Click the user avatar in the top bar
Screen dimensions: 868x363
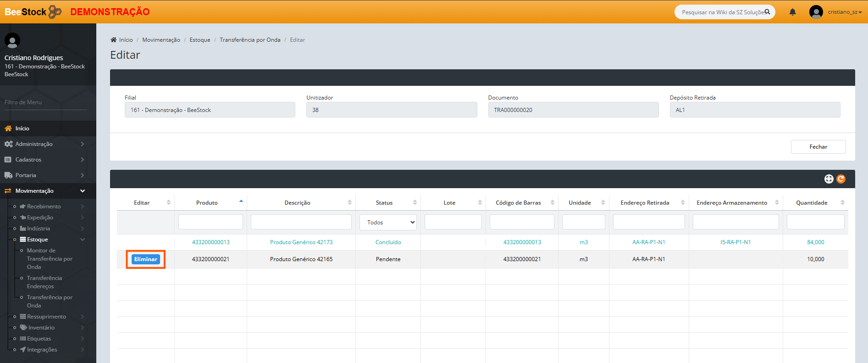click(x=816, y=12)
